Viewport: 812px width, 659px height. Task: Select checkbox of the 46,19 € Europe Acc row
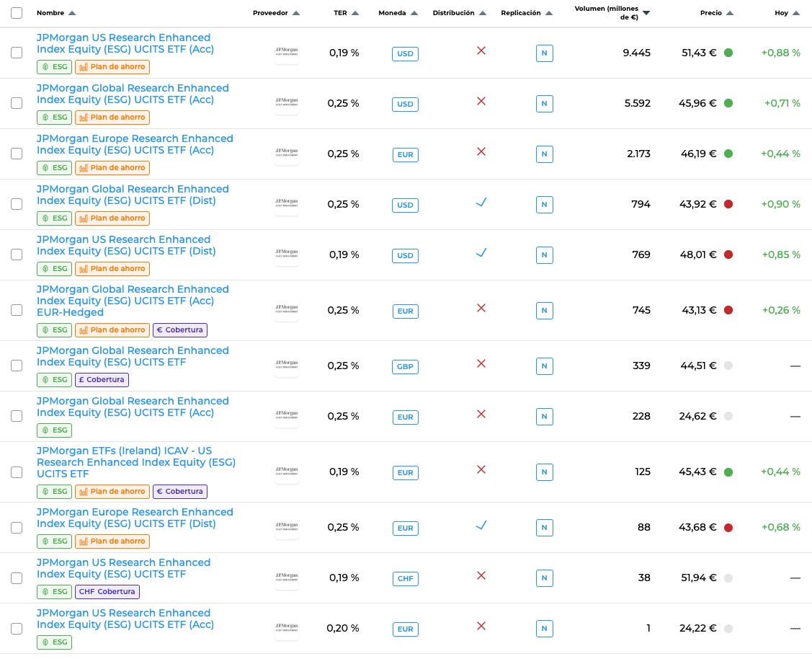coord(17,154)
